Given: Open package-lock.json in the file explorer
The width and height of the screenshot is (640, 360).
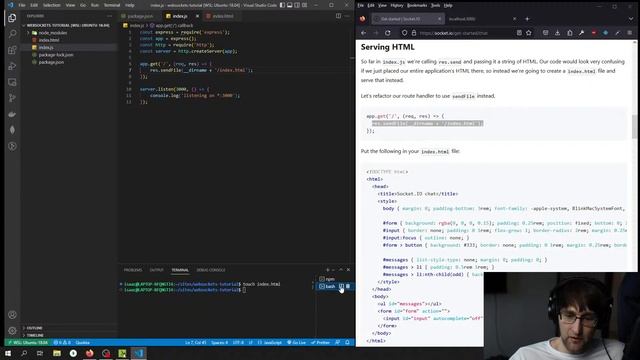Looking at the screenshot, I should click(56, 55).
